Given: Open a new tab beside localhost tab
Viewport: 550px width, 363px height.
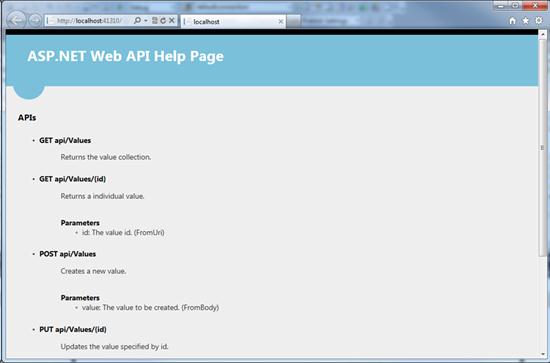Looking at the screenshot, I should pyautogui.click(x=294, y=21).
